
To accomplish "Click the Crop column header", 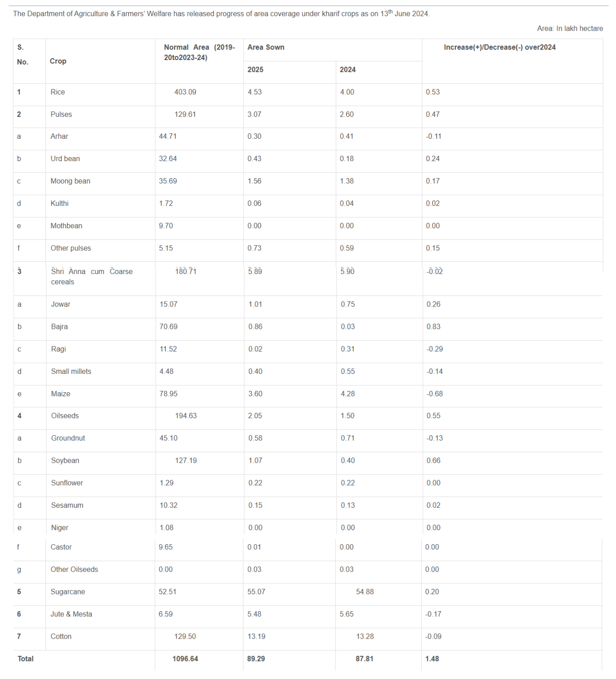I will pos(58,61).
